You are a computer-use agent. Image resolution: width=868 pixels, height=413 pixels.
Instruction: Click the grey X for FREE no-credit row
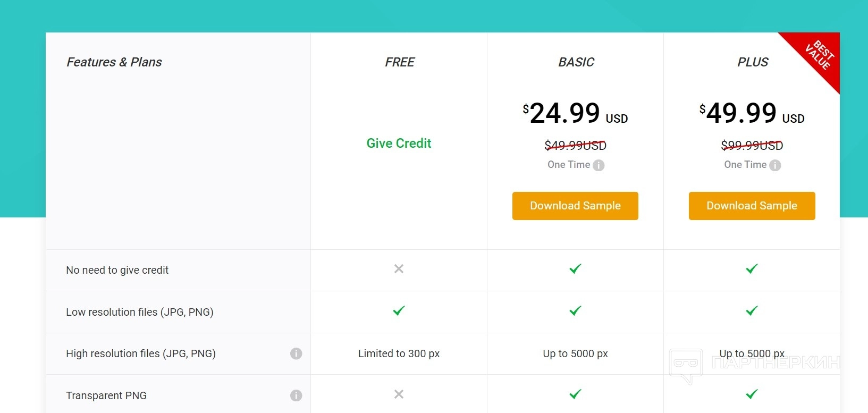pyautogui.click(x=399, y=269)
